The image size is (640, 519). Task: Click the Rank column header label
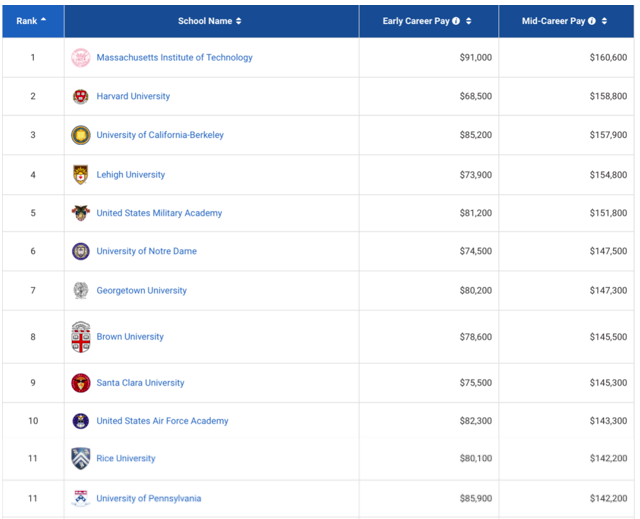pos(27,21)
